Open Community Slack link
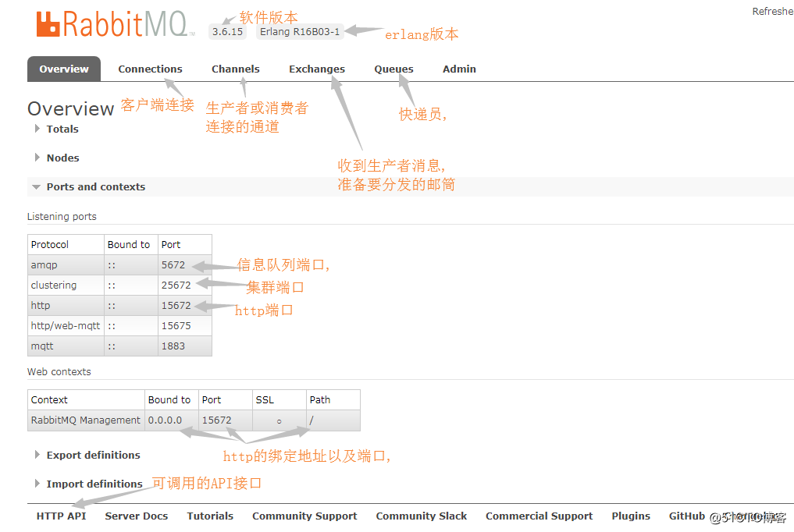The width and height of the screenshot is (794, 532). tap(422, 516)
